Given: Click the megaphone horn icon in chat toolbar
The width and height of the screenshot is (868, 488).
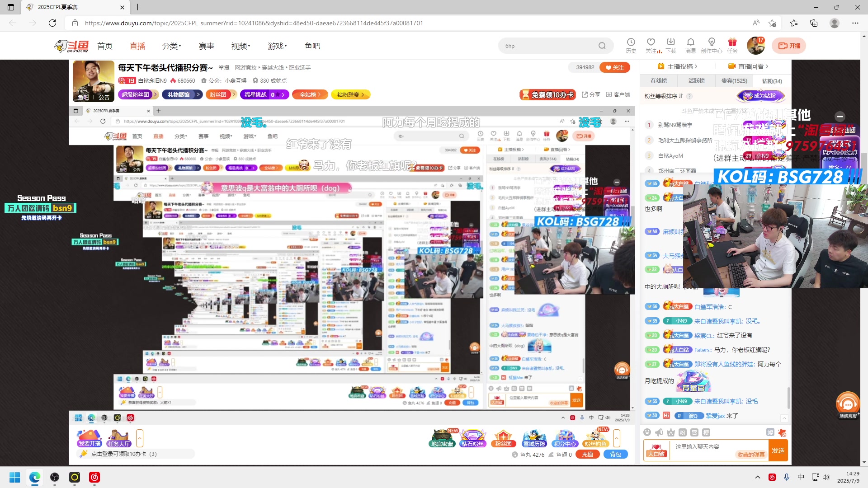Looking at the screenshot, I should pos(659,432).
